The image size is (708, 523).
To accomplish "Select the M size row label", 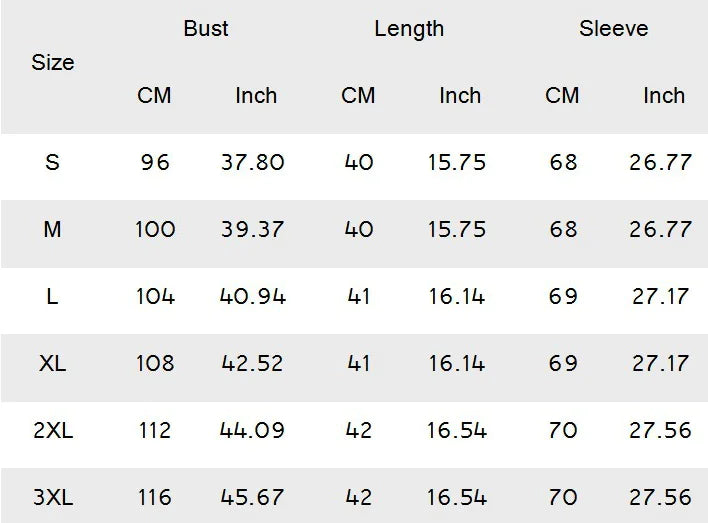I will [x=53, y=229].
